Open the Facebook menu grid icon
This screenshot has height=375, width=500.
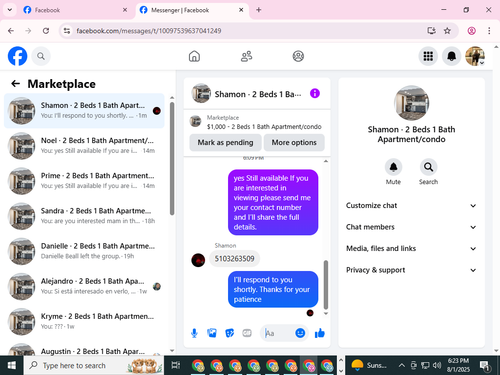[x=428, y=56]
